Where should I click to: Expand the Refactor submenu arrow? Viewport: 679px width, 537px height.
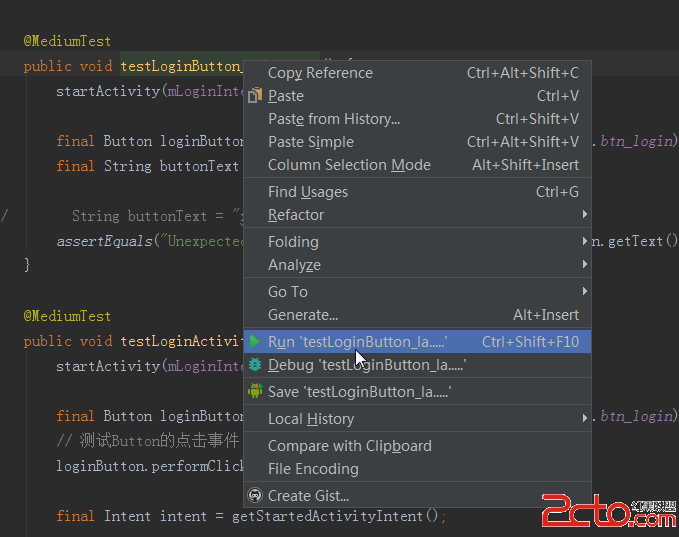[585, 215]
